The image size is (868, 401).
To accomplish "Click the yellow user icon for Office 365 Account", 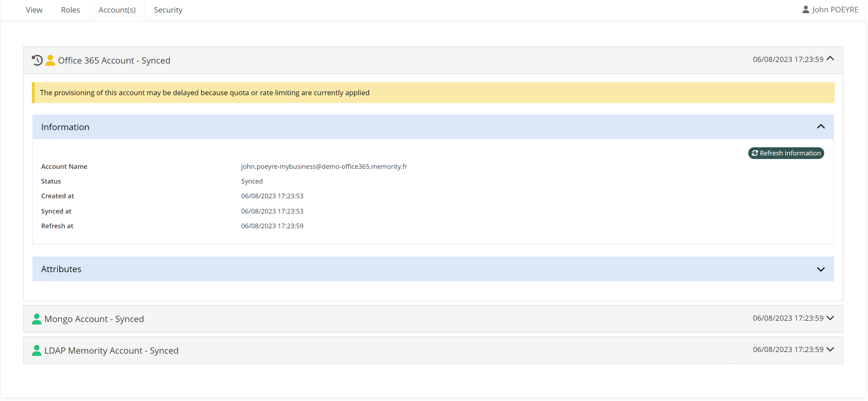I will [x=50, y=60].
